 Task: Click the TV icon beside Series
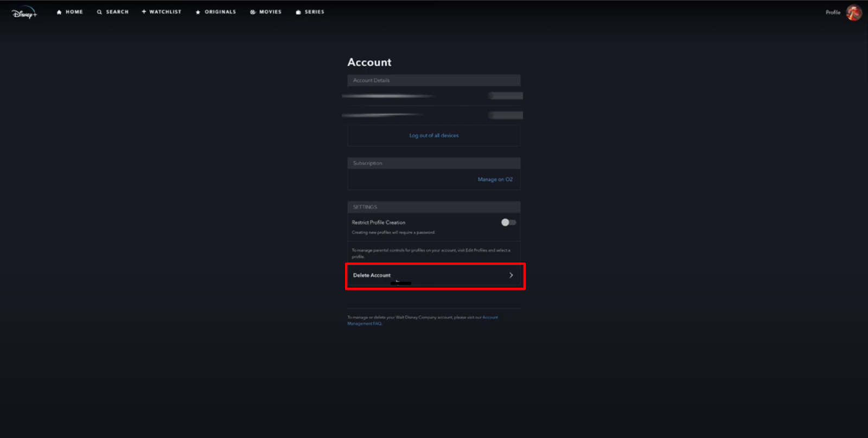tap(298, 12)
